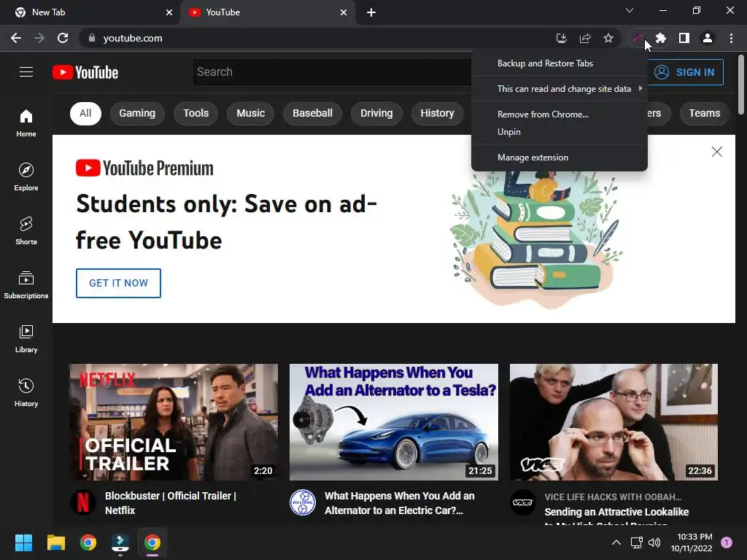Select the Driving filter chip
Image resolution: width=747 pixels, height=560 pixels.
click(x=376, y=113)
